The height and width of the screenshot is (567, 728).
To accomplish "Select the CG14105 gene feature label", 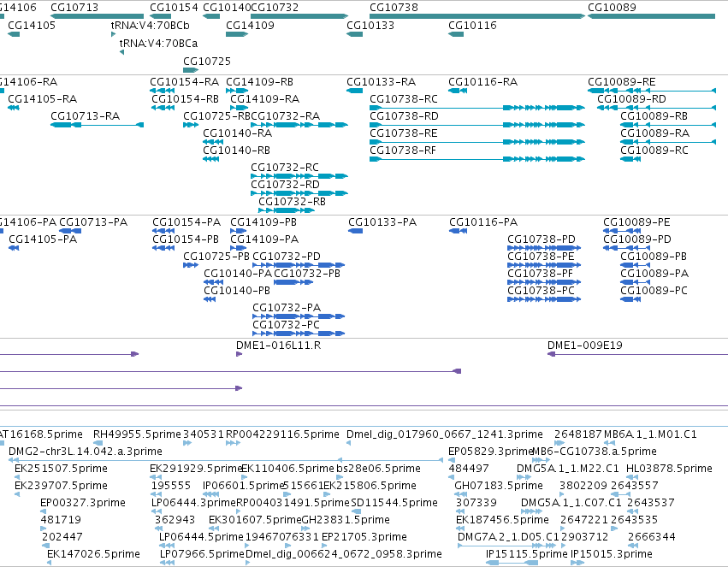I will pyautogui.click(x=32, y=25).
